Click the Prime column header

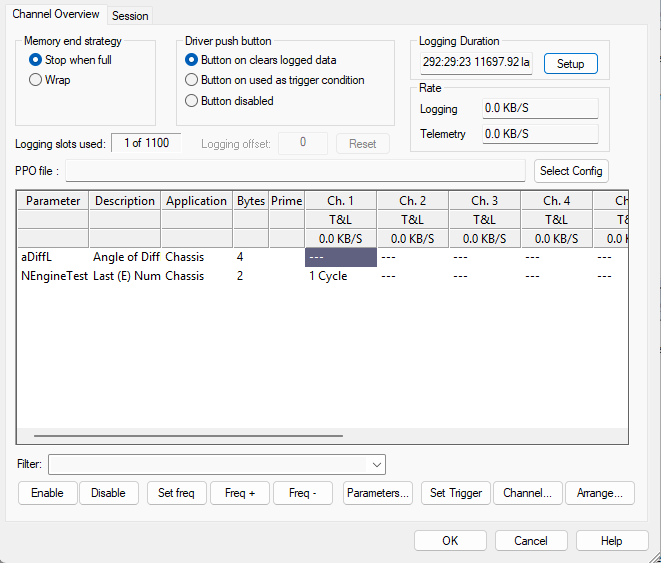pyautogui.click(x=287, y=201)
